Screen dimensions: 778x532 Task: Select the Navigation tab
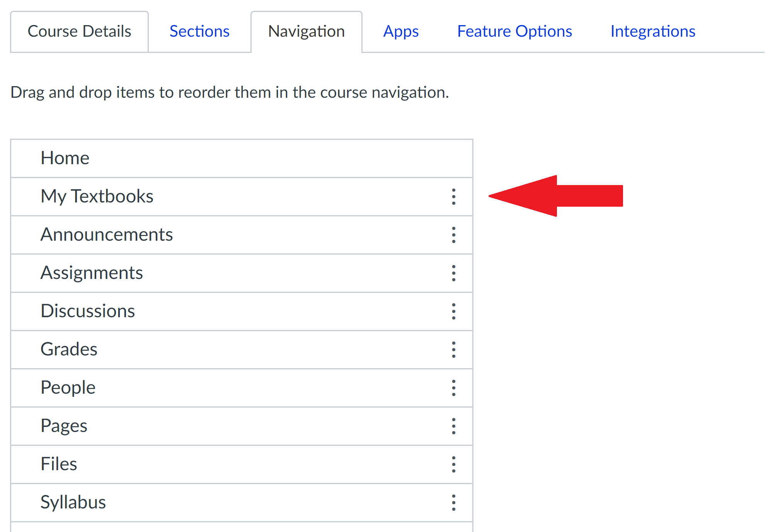[306, 32]
